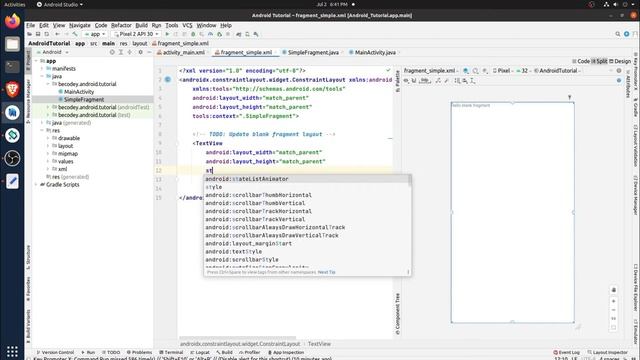Click the green Run app button
This screenshot has width=640, height=360.
[167, 34]
